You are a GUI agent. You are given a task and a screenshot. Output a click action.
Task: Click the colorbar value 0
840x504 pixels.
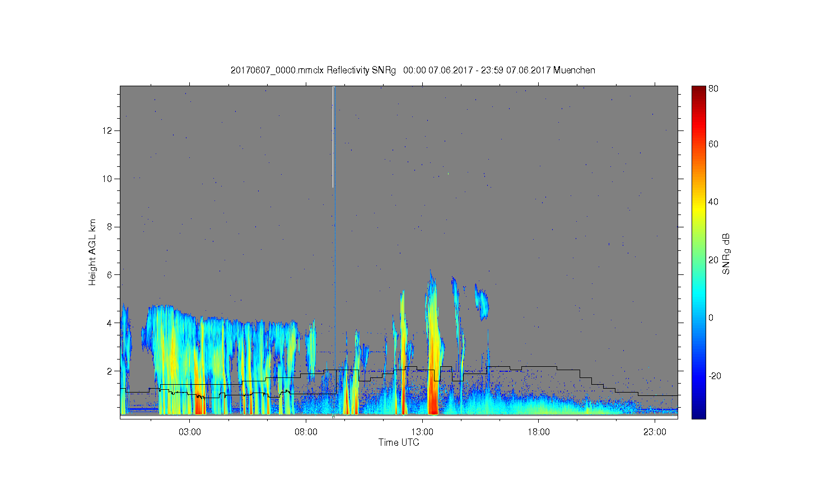pyautogui.click(x=711, y=318)
